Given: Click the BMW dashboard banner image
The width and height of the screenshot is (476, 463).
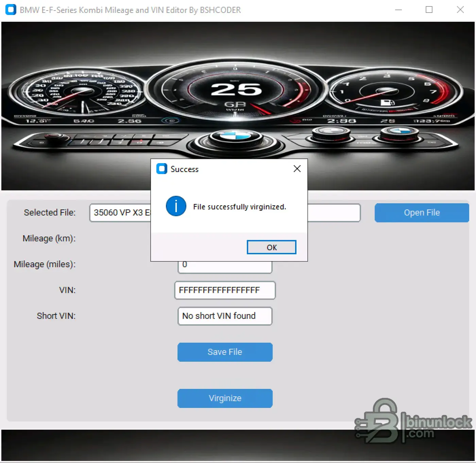Looking at the screenshot, I should click(x=238, y=106).
